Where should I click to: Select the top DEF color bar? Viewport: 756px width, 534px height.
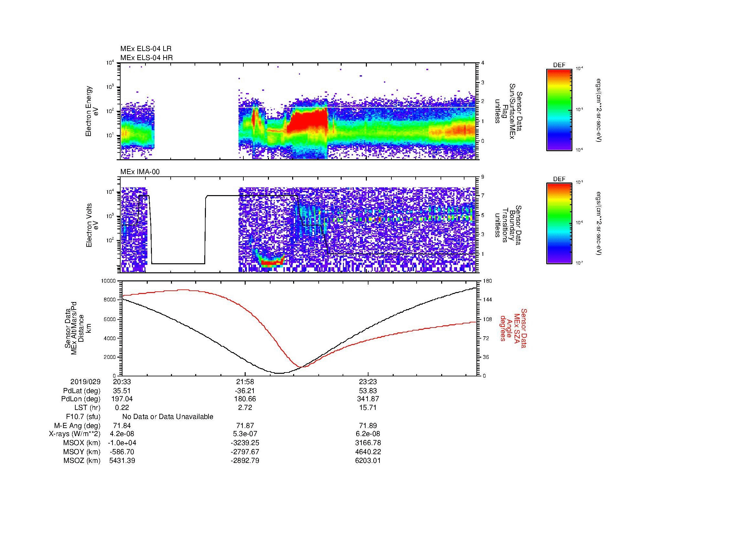click(559, 110)
